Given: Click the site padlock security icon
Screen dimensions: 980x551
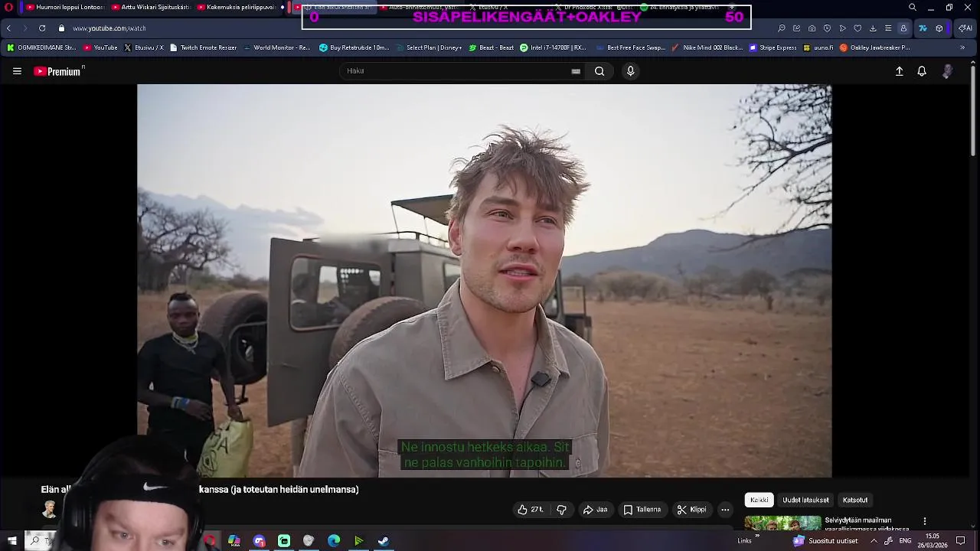Looking at the screenshot, I should 62,28.
